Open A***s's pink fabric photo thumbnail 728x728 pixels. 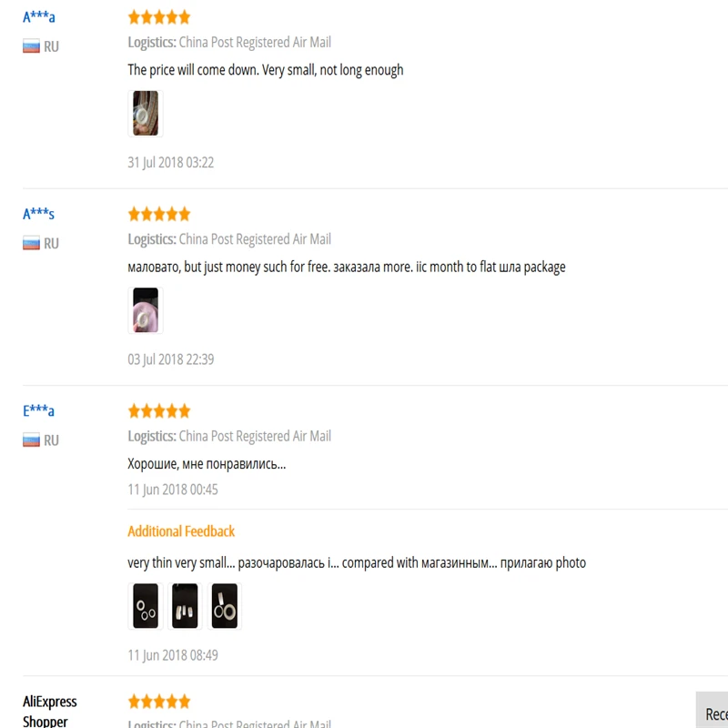click(x=146, y=310)
